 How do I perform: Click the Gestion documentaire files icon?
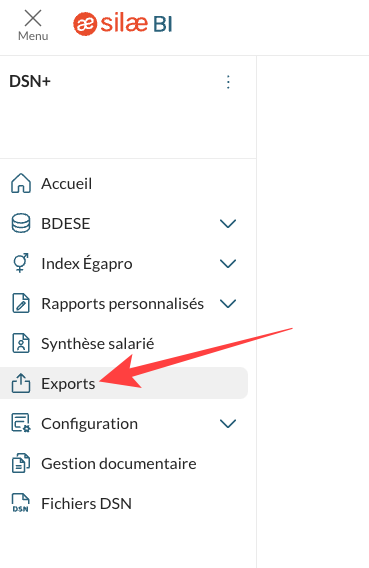point(21,463)
